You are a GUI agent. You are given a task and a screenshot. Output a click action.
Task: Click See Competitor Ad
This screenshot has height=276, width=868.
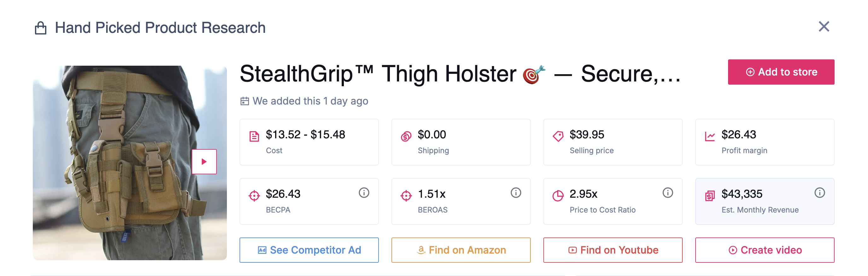(x=309, y=250)
